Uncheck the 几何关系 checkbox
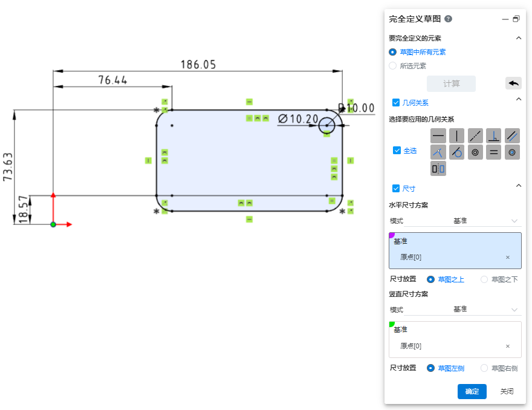 [396, 103]
